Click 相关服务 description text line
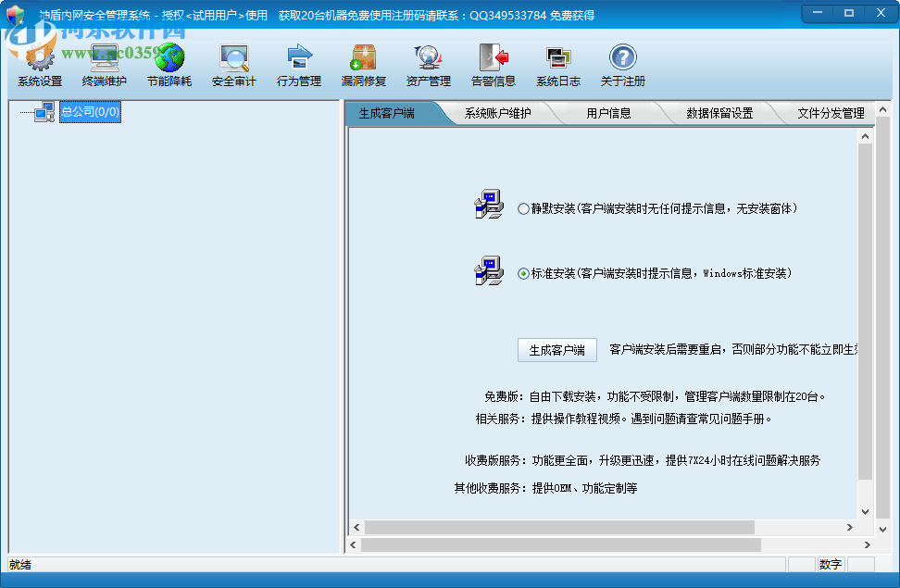900x588 pixels. [623, 419]
